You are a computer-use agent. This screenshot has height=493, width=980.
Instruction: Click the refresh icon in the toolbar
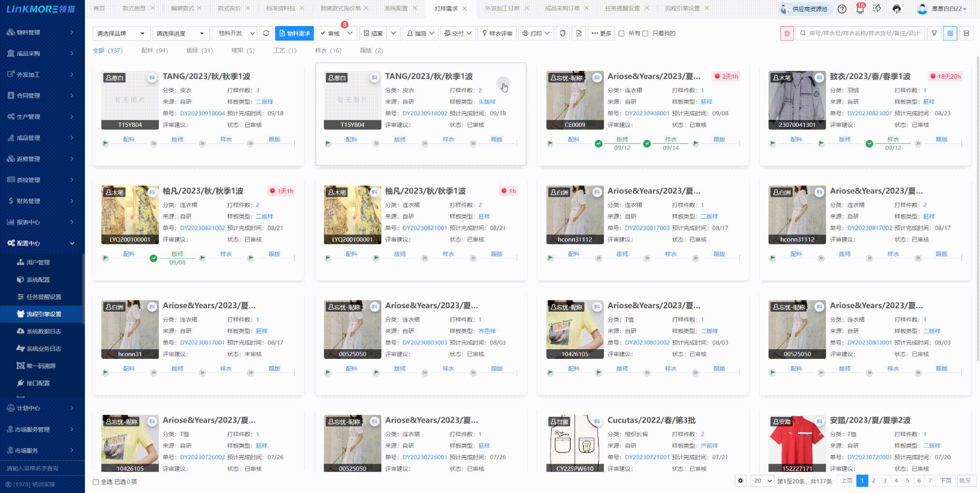(266, 33)
